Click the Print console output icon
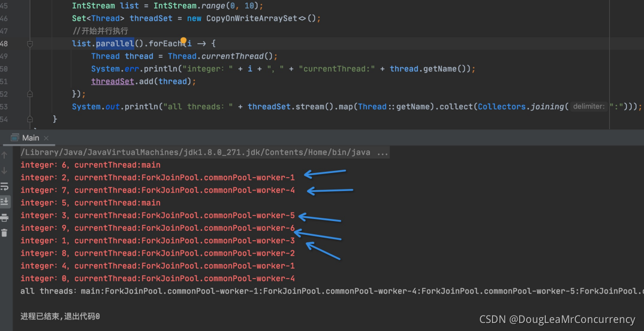 point(5,217)
